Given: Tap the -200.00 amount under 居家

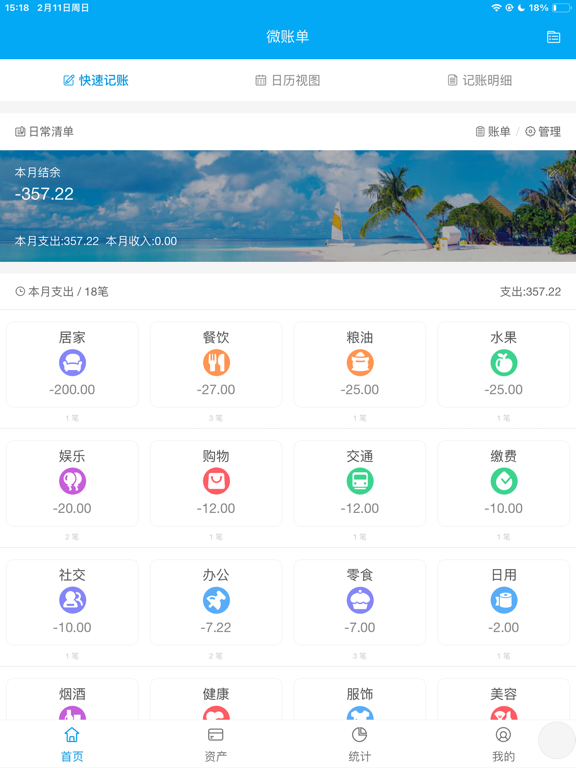Looking at the screenshot, I should pos(72,389).
